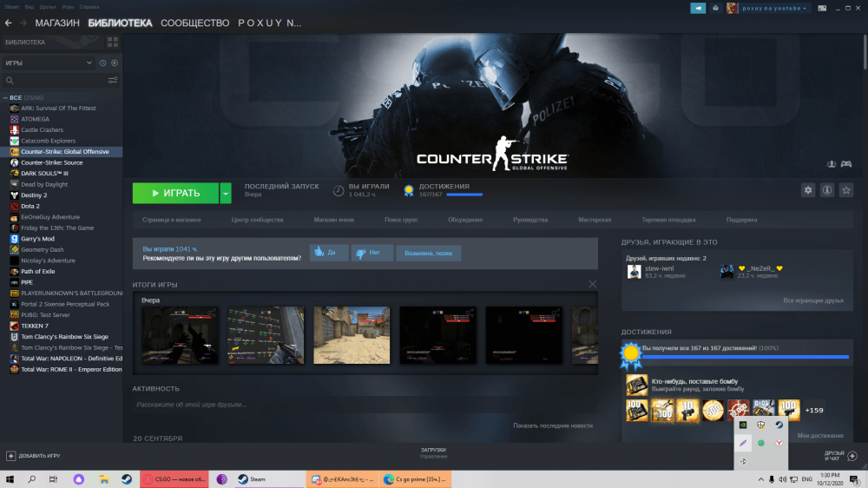Image resolution: width=868 pixels, height=488 pixels.
Task: Sort library by recent activity clock icon
Action: click(103, 63)
